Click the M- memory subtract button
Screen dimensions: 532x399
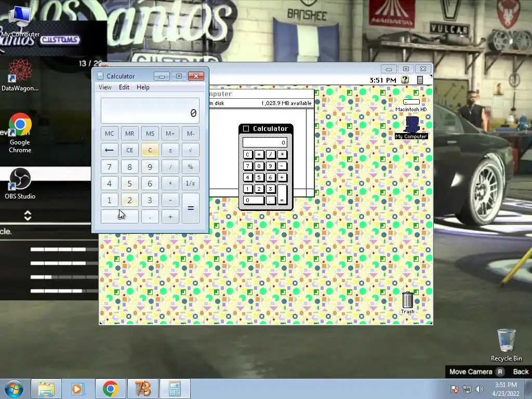pos(191,134)
